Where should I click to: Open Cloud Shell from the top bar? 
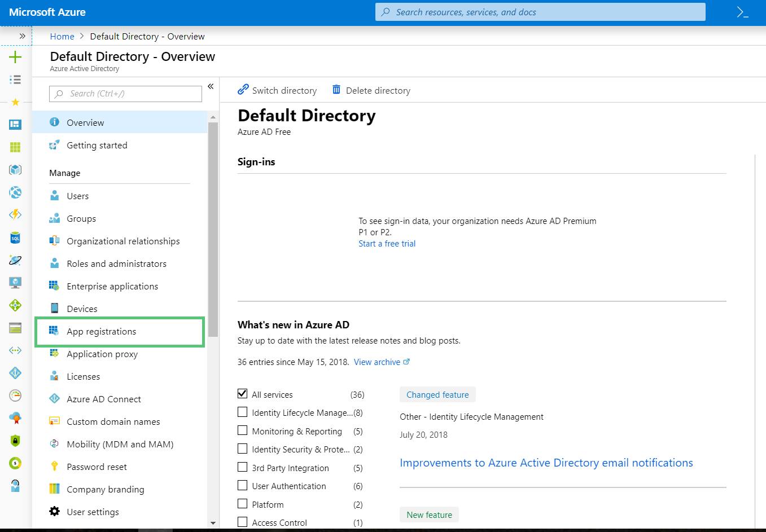tap(742, 12)
